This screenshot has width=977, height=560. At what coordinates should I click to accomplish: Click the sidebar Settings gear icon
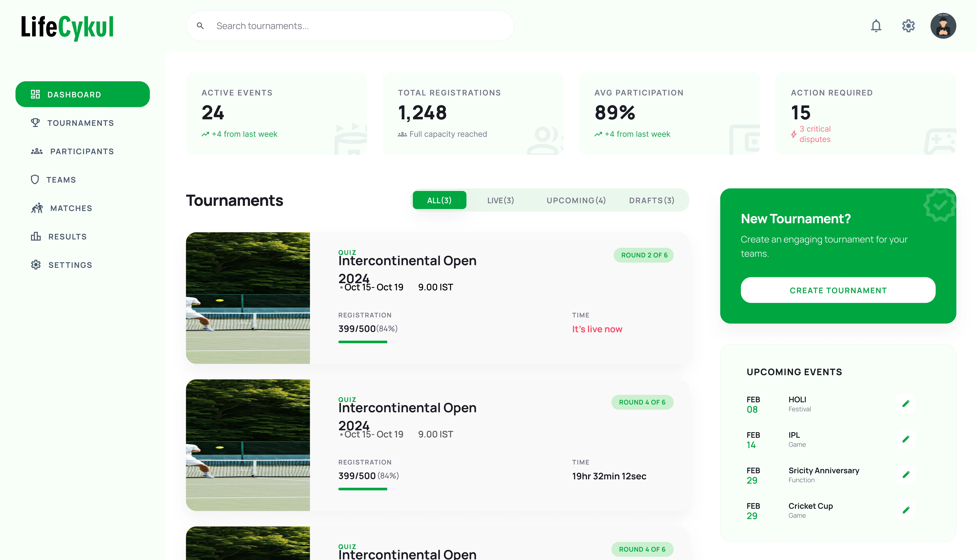36,265
